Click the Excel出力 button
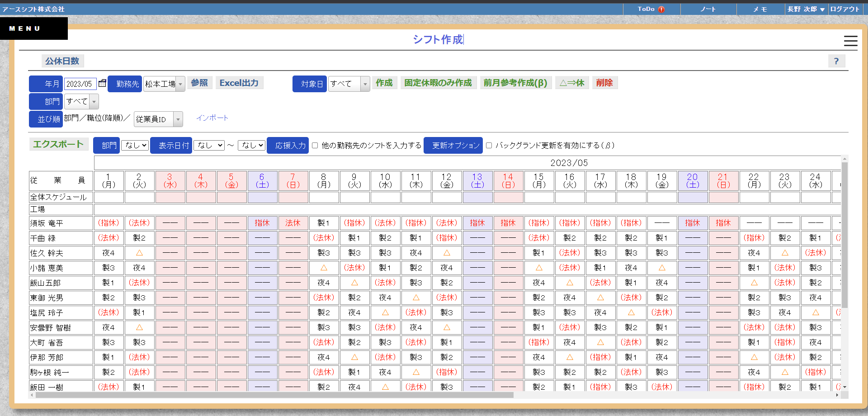Screen dimensions: 868x416 [x=239, y=83]
